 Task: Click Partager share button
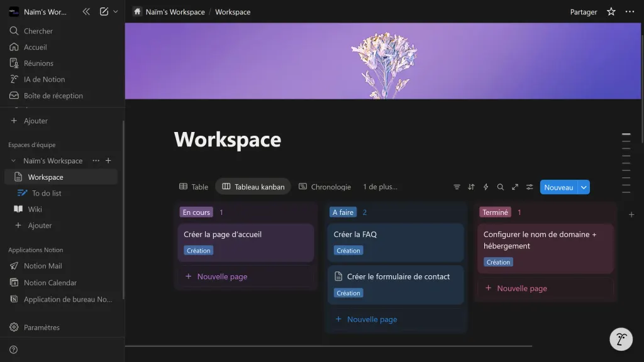(583, 12)
